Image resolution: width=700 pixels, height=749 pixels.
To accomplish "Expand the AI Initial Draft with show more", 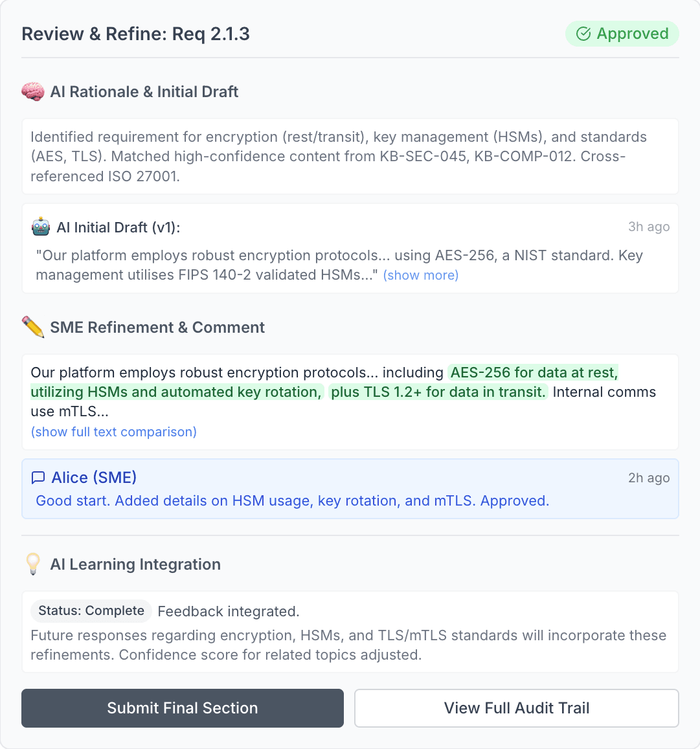I will pyautogui.click(x=420, y=275).
